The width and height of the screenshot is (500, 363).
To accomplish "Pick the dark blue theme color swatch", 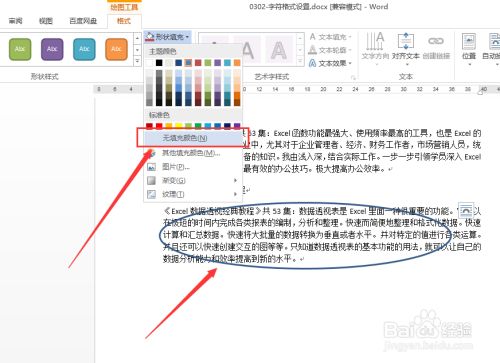I will tap(179, 63).
